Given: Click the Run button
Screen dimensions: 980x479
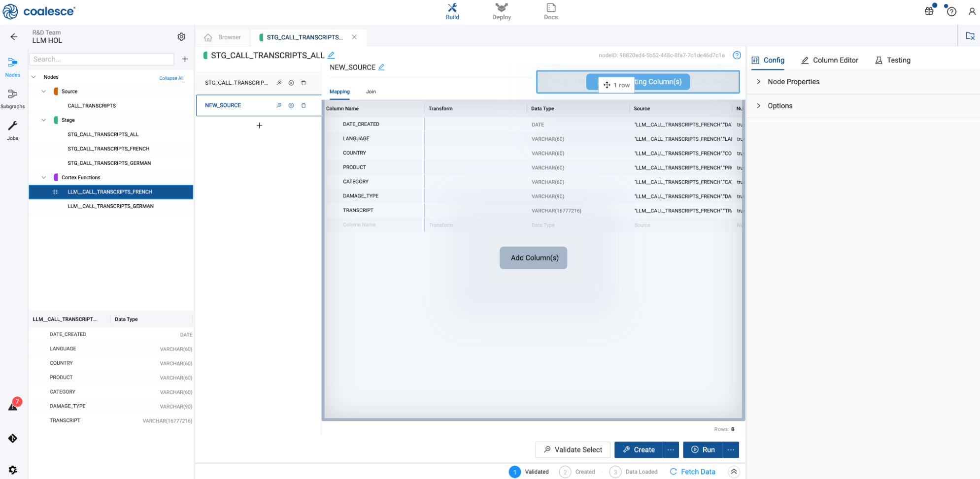Looking at the screenshot, I should coord(703,449).
